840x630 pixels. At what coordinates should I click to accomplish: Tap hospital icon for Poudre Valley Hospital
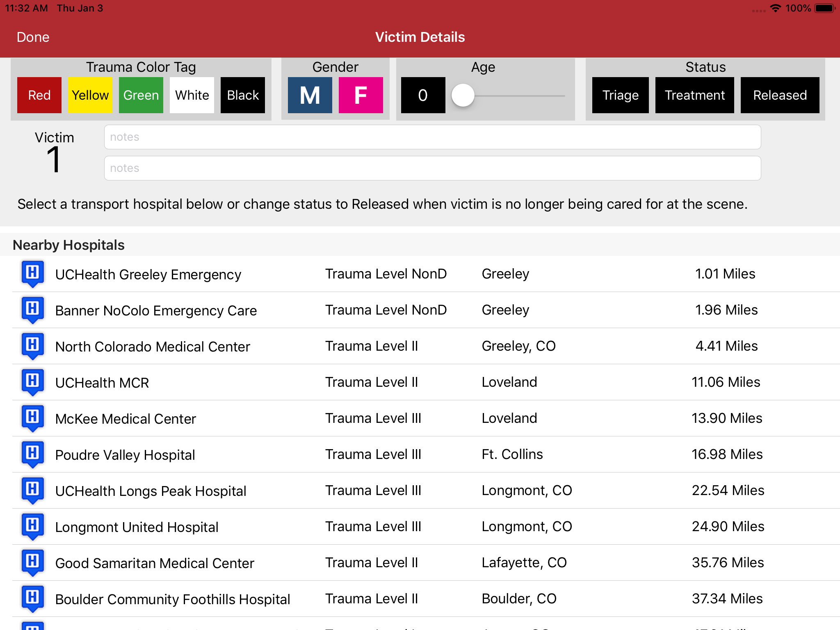coord(32,454)
